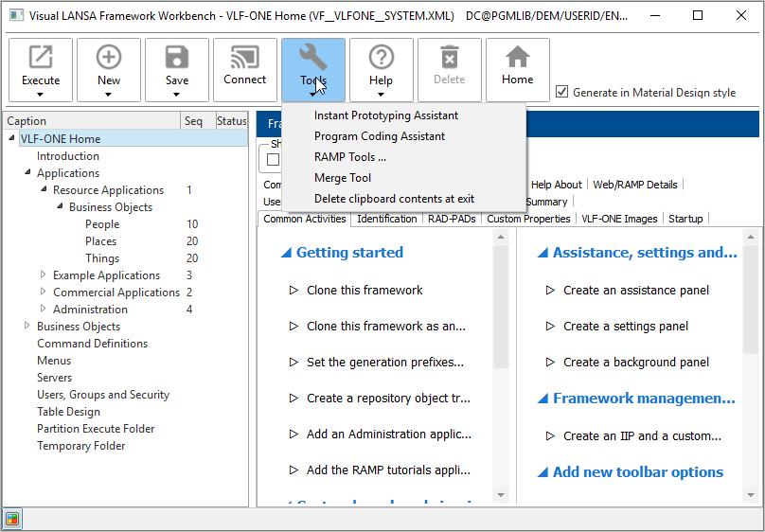Select Introduction in the tree
Screen dimensions: 765x532
pyautogui.click(x=68, y=156)
